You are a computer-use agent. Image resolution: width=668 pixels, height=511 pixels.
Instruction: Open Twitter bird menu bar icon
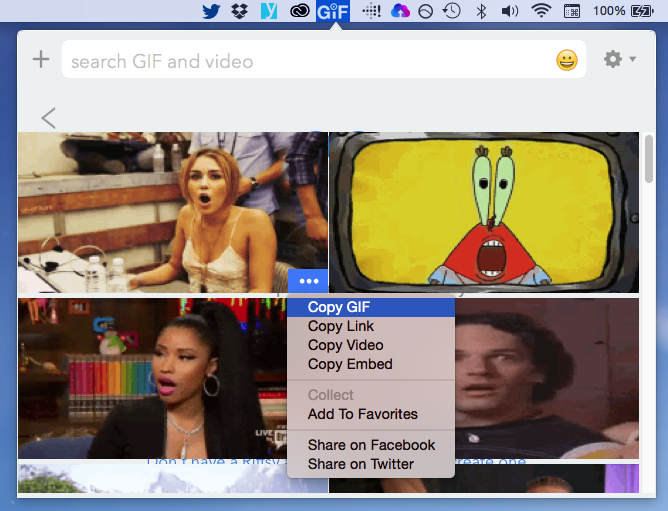211,12
